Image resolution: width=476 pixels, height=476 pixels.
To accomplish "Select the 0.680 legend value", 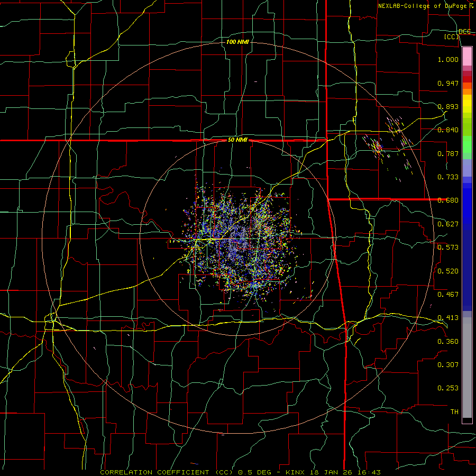I will (x=448, y=200).
